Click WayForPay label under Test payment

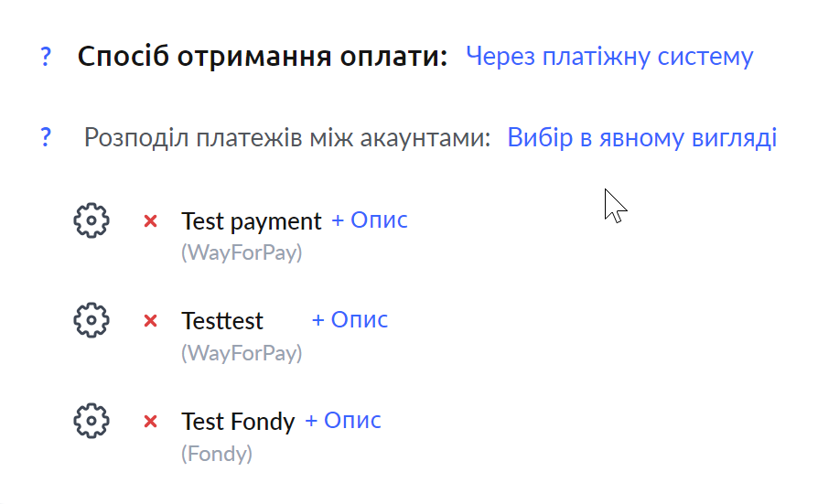(242, 253)
